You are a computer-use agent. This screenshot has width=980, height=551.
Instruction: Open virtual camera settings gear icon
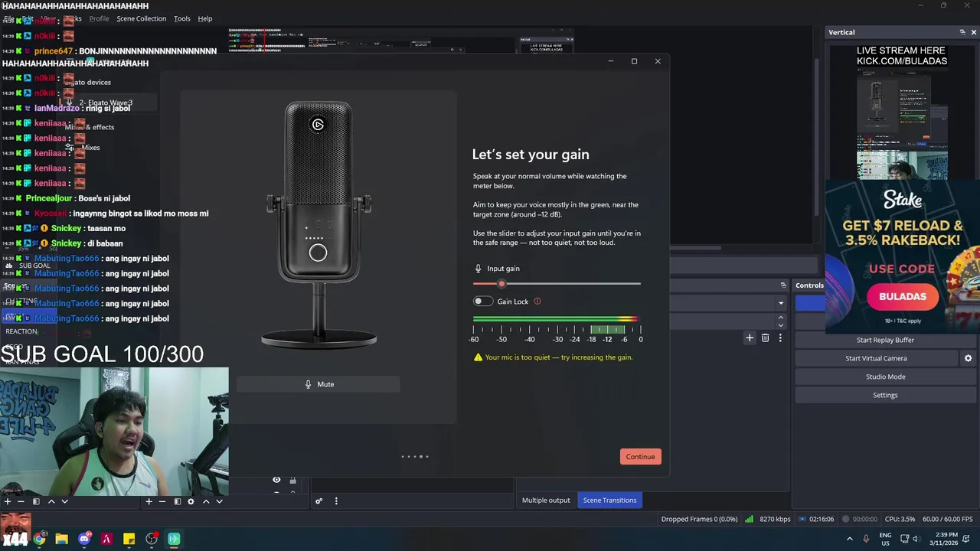968,358
